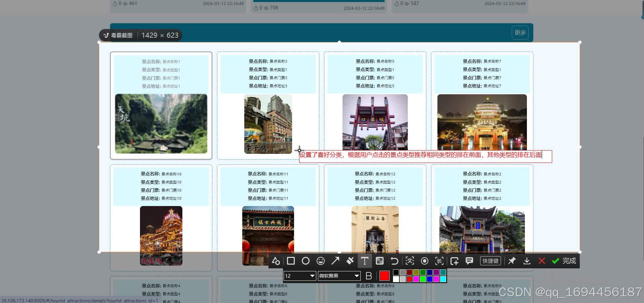The height and width of the screenshot is (303, 644).
Task: Open the emoji sticker tool
Action: point(321,261)
